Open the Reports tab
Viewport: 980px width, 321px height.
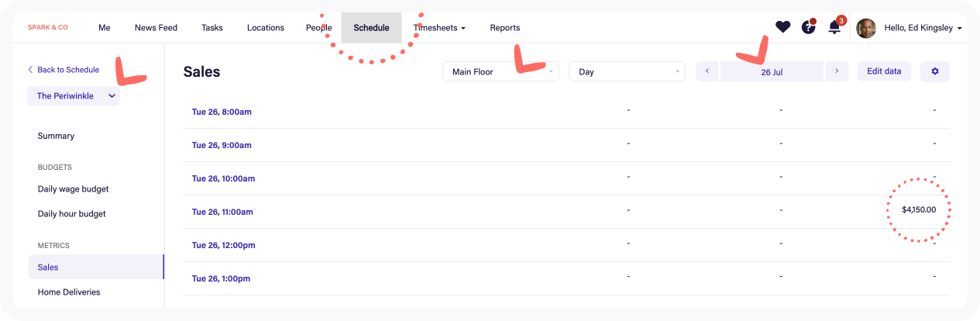[505, 28]
